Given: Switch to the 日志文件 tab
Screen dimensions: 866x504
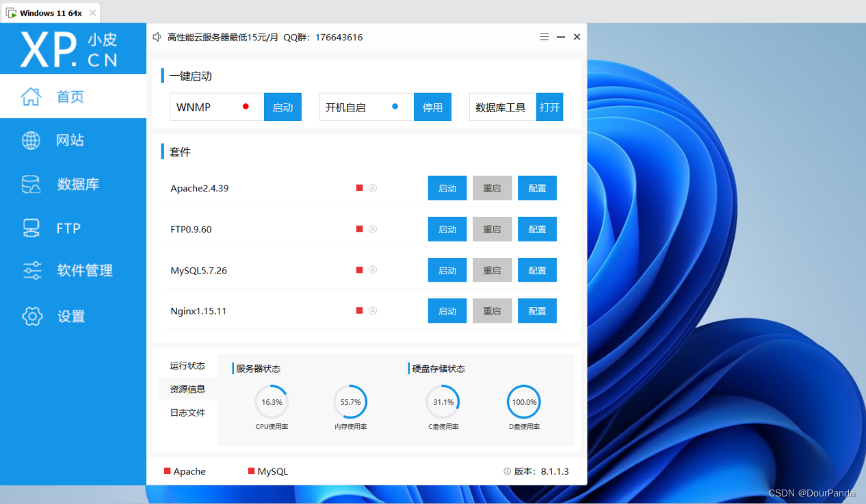Looking at the screenshot, I should 187,412.
